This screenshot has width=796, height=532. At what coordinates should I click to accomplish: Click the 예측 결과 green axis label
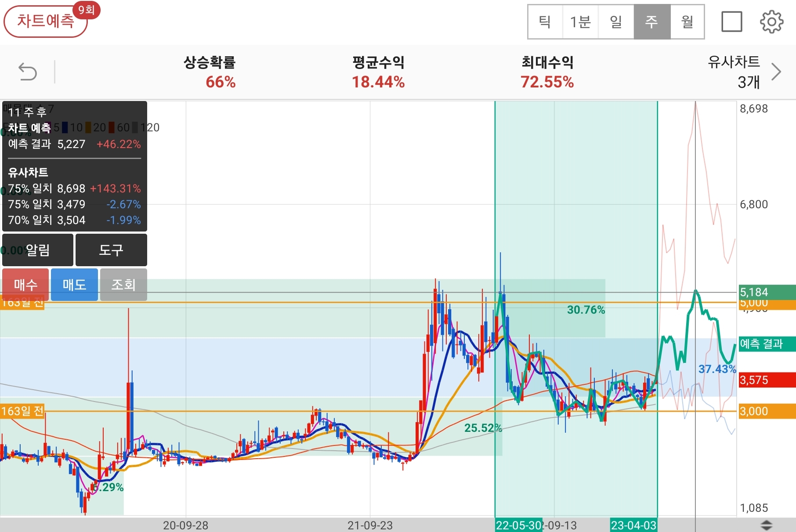pos(767,344)
